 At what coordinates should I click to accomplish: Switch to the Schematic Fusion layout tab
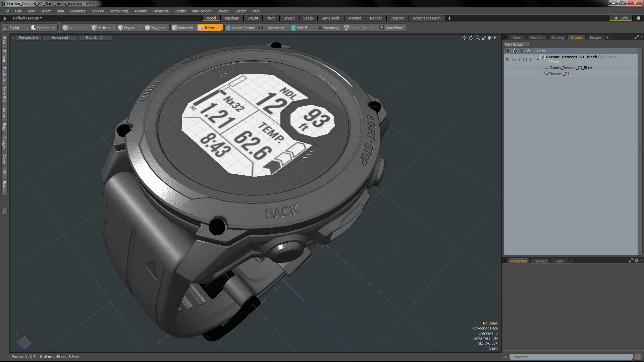[x=426, y=18]
